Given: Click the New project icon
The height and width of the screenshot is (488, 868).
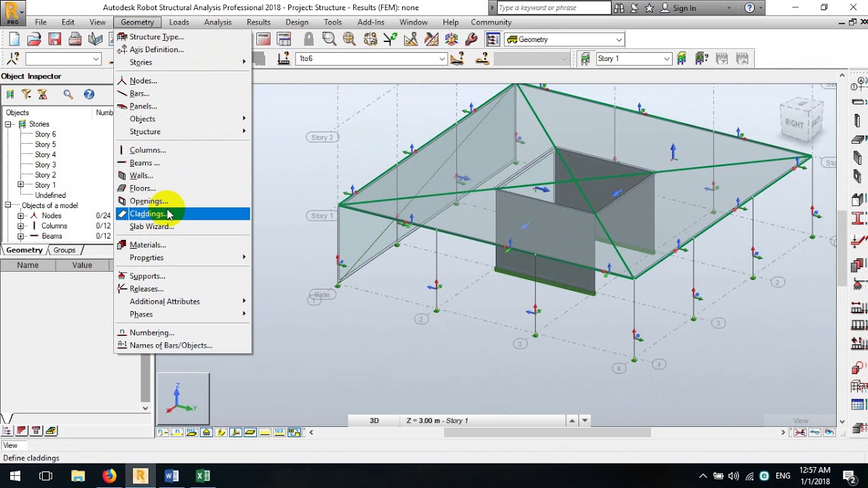Looking at the screenshot, I should [x=14, y=39].
